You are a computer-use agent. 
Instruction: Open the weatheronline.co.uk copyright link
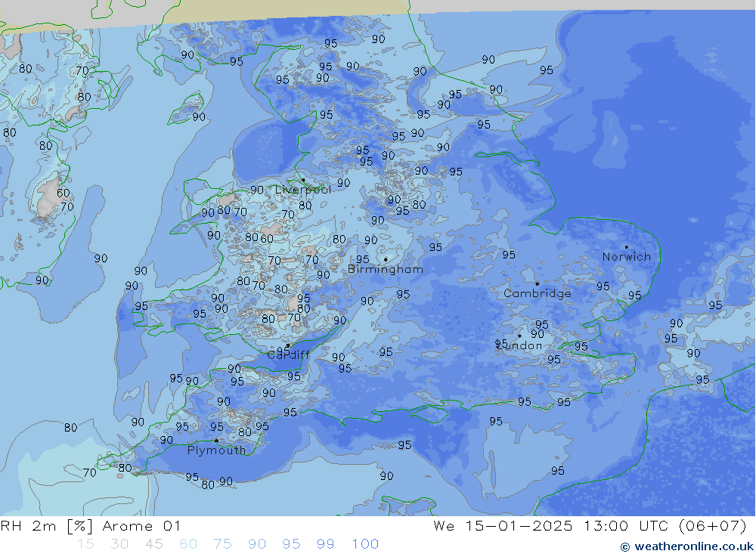point(687,546)
